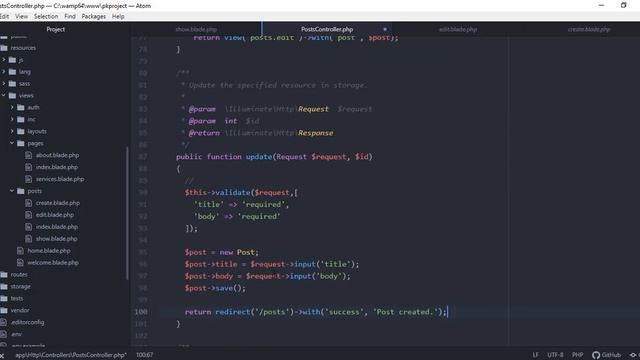
Task: Click the tests folder icon
Action: coord(4,298)
